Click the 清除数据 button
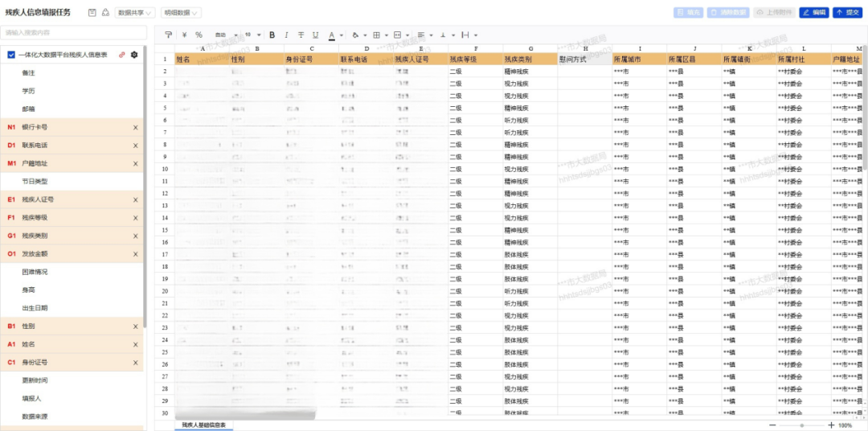Screen dimensions: 868x431 coord(728,12)
